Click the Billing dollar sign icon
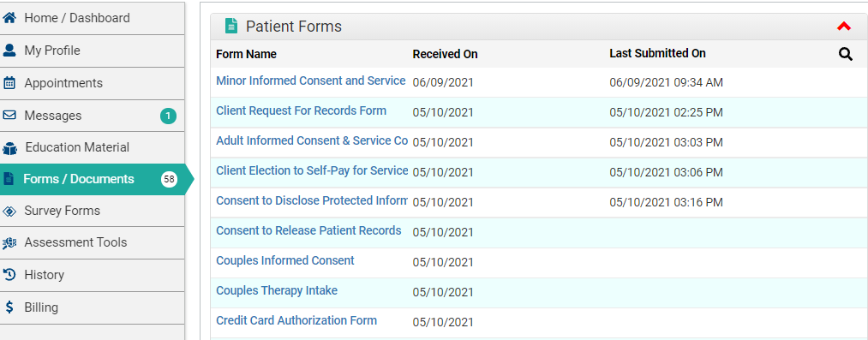Screen dimensions: 868x340 [x=9, y=307]
